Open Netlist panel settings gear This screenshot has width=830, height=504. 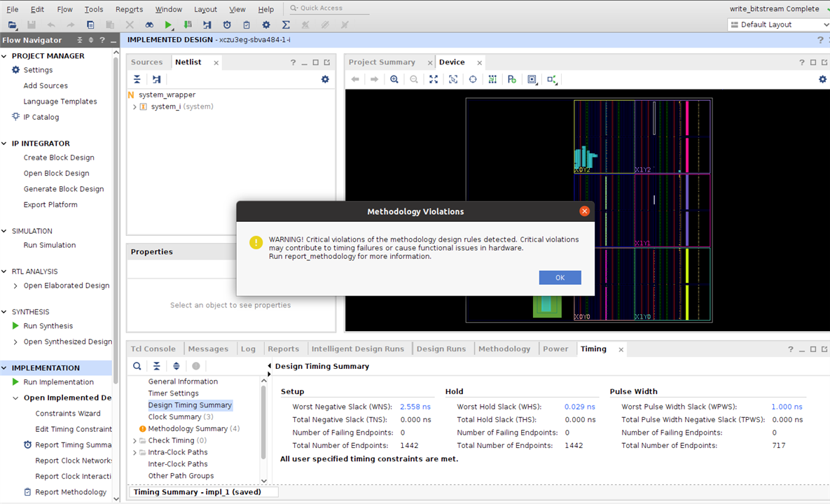pyautogui.click(x=325, y=79)
